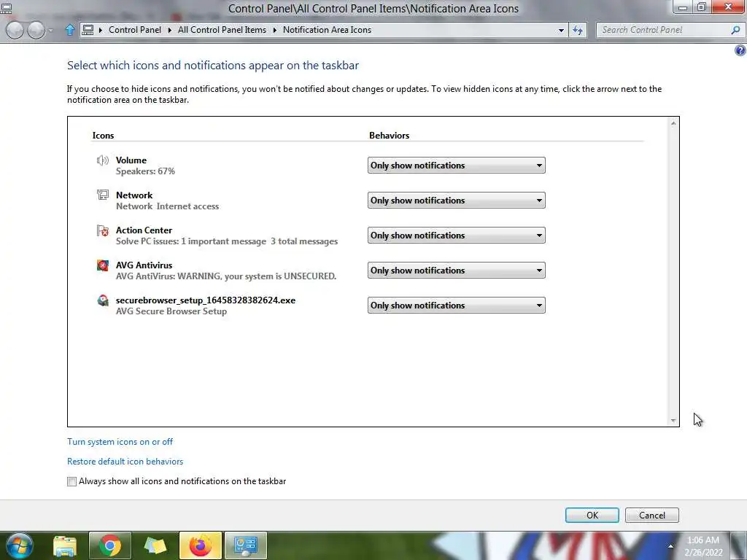Click the Back navigation arrow
This screenshot has height=560, width=747.
pyautogui.click(x=15, y=30)
